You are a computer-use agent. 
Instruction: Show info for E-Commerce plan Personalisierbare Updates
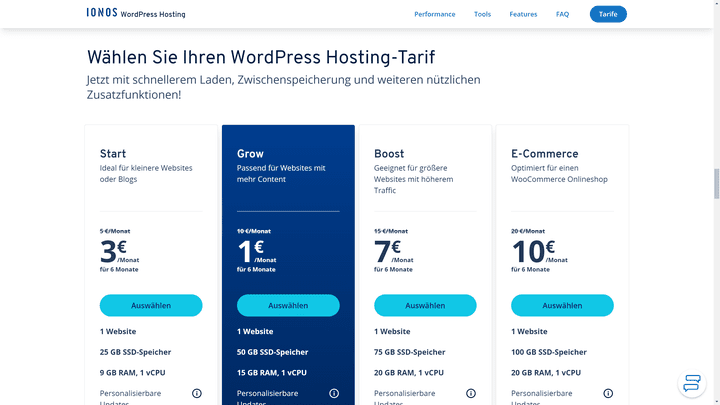608,394
